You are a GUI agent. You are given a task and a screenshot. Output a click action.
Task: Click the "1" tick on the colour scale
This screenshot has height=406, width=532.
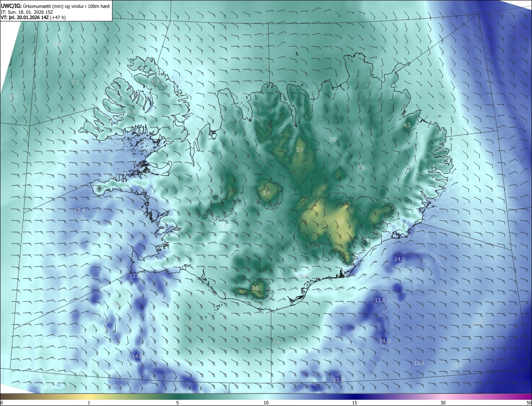[x=89, y=403]
